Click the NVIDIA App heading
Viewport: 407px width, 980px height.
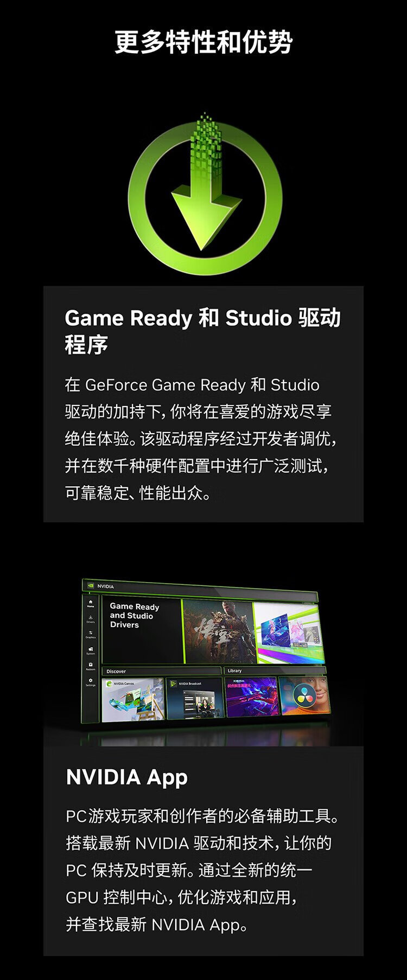point(126,777)
